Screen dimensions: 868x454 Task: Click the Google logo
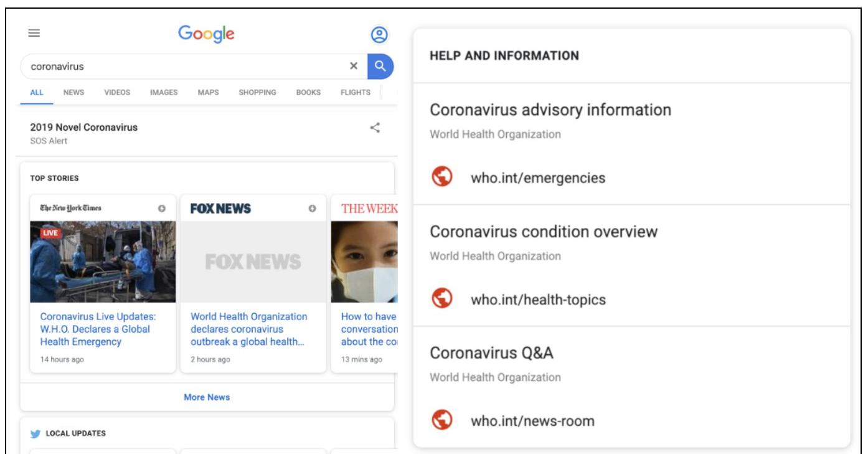click(x=206, y=35)
